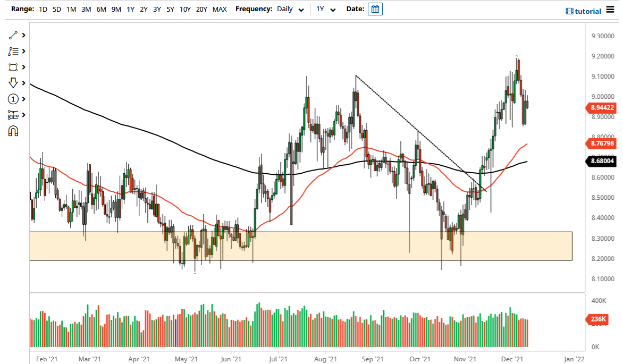Select the arrow marker tool
This screenshot has height=364, width=623.
click(13, 83)
